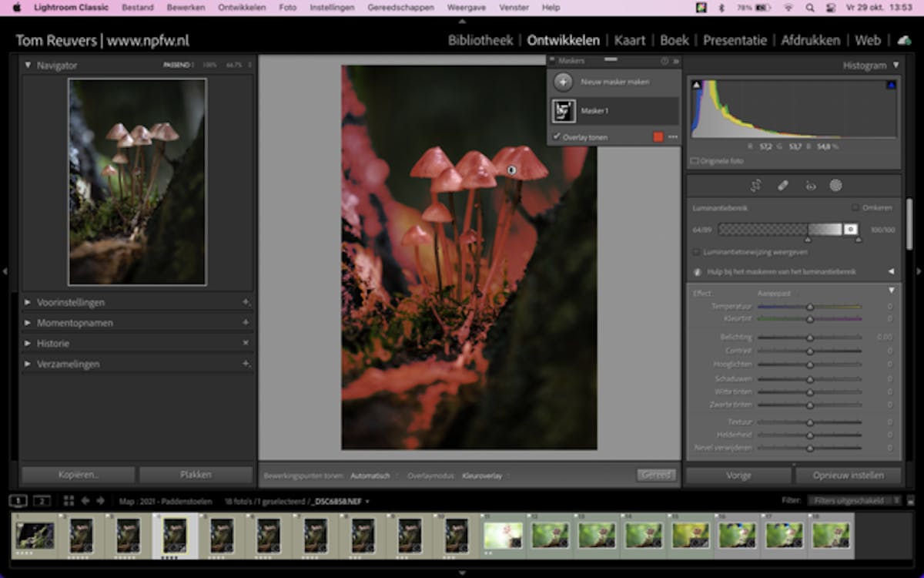This screenshot has height=578, width=924.
Task: Collapse the Histogram panel triangle
Action: pyautogui.click(x=896, y=66)
